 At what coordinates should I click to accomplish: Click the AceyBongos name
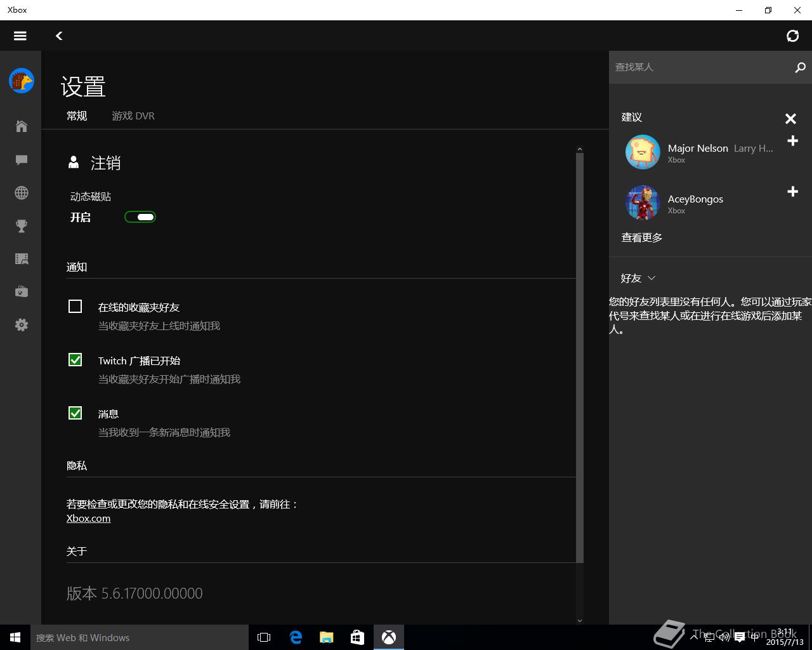(695, 199)
